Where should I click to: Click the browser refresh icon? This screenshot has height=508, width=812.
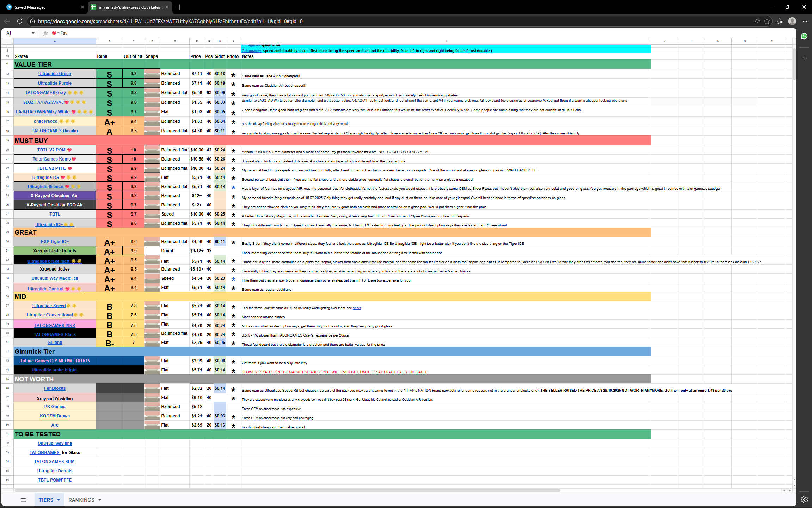pos(20,21)
